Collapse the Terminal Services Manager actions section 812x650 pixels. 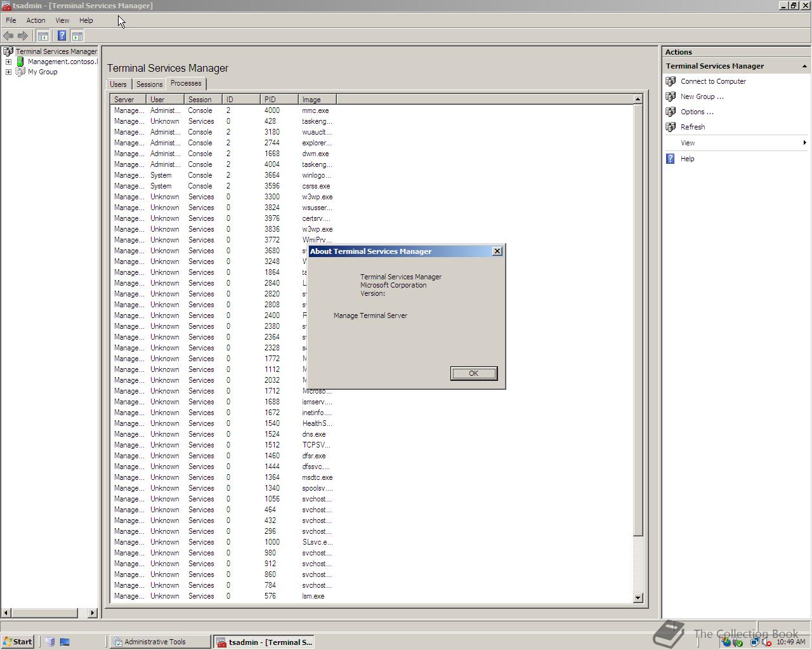804,66
